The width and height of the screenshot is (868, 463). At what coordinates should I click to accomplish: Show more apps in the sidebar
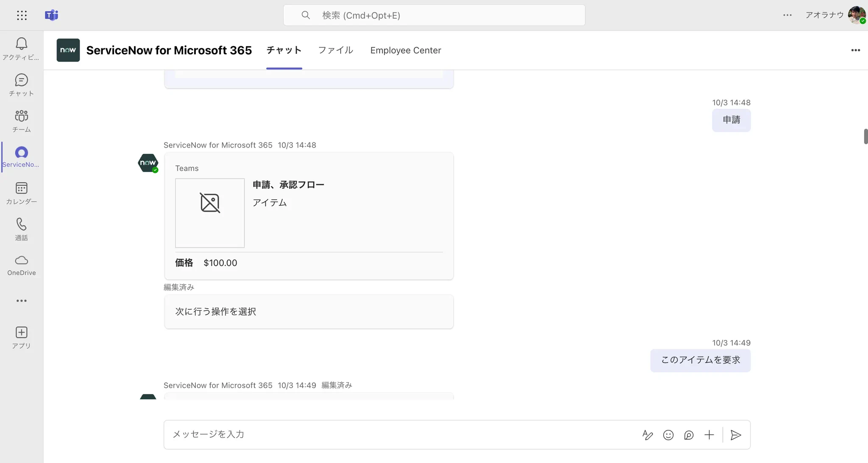click(22, 301)
